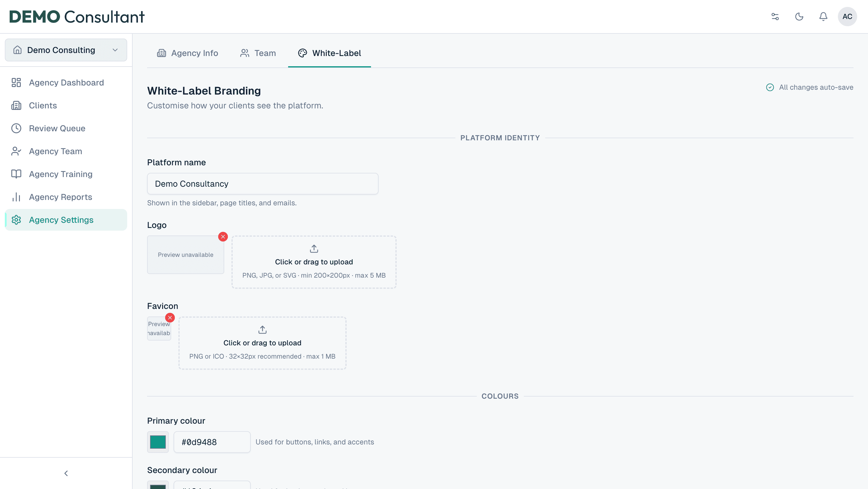Collapse the sidebar with the chevron
This screenshot has height=489, width=868.
point(66,473)
